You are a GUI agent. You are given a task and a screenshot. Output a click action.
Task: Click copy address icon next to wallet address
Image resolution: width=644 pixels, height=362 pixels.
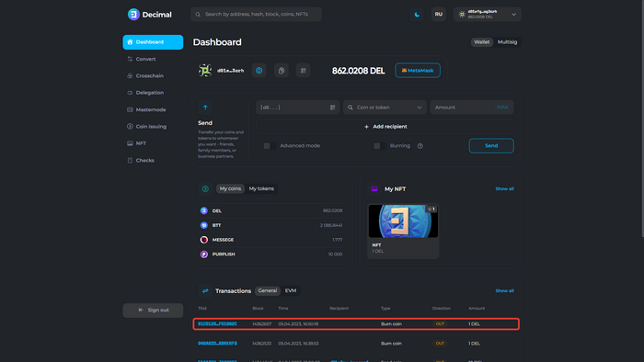tap(282, 71)
